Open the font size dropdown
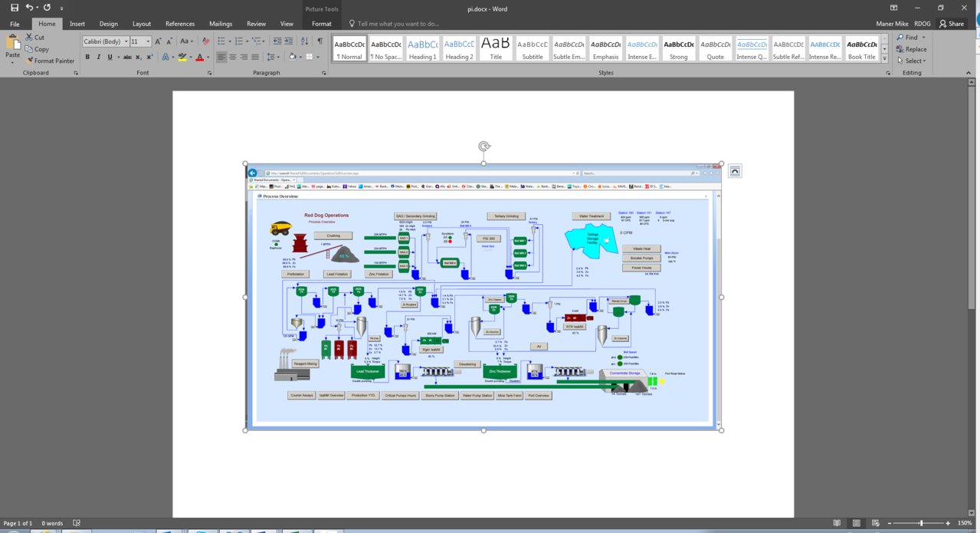The width and height of the screenshot is (980, 533). (x=147, y=41)
